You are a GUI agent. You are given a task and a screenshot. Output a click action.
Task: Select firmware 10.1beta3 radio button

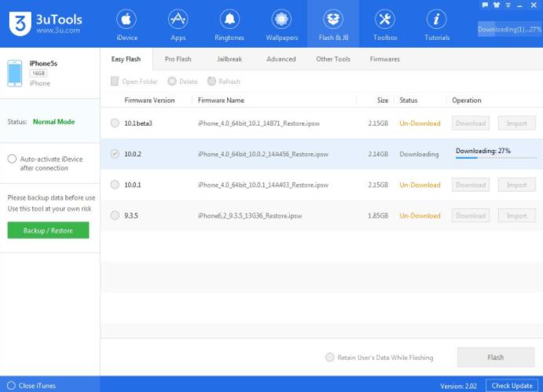point(115,123)
